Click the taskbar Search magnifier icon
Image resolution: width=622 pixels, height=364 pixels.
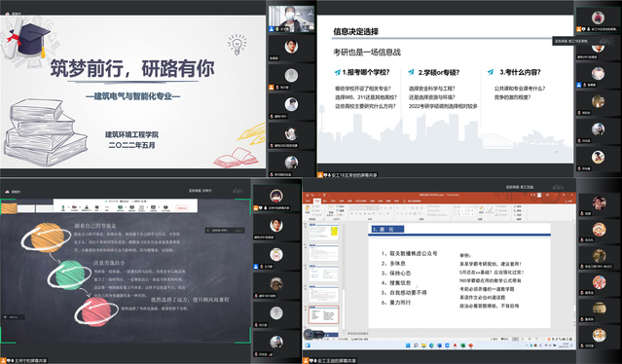tap(416, 346)
